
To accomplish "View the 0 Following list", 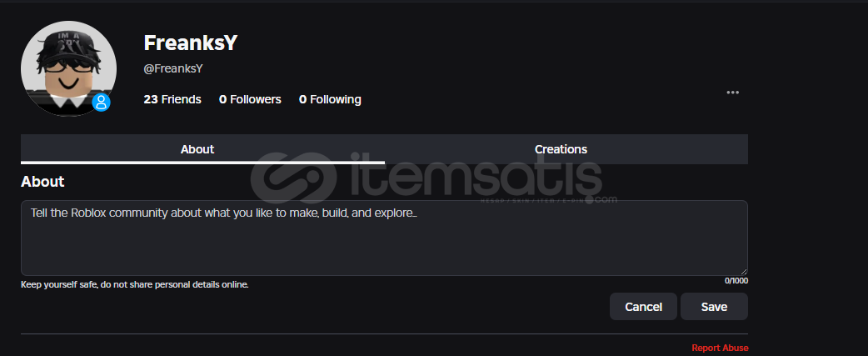I will tap(331, 100).
